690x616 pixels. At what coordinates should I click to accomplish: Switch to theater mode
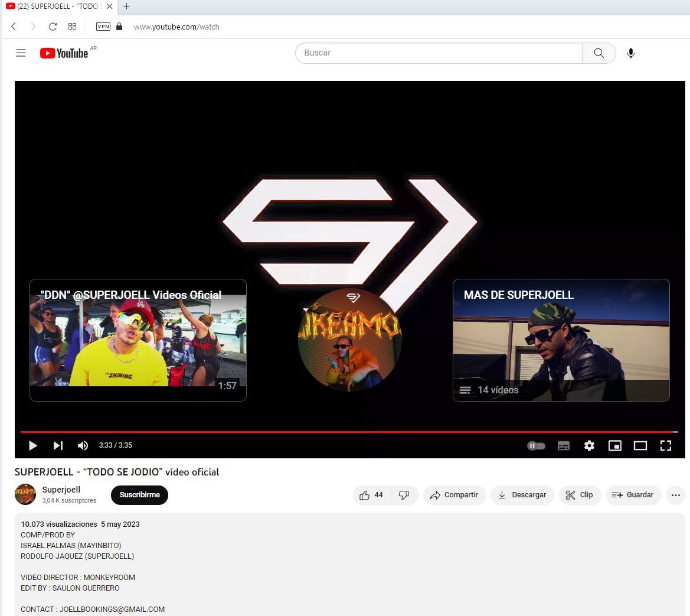tap(640, 445)
